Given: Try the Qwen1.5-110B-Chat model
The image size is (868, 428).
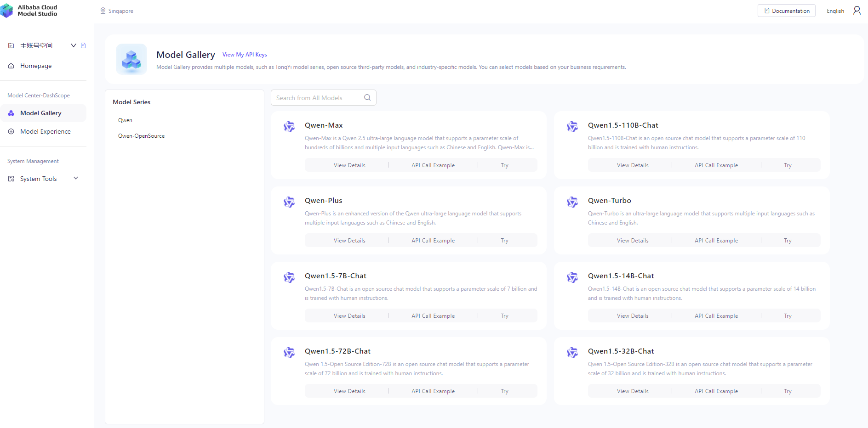Looking at the screenshot, I should click(788, 165).
